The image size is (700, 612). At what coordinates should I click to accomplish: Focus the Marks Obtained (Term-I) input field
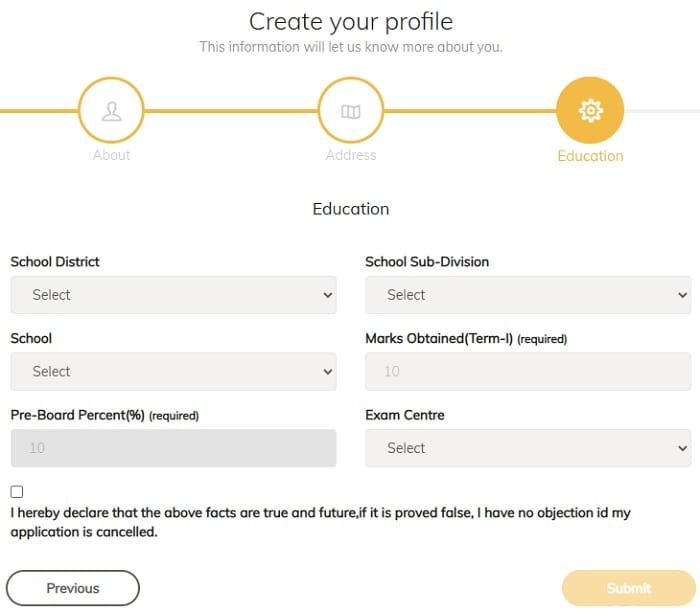[528, 371]
